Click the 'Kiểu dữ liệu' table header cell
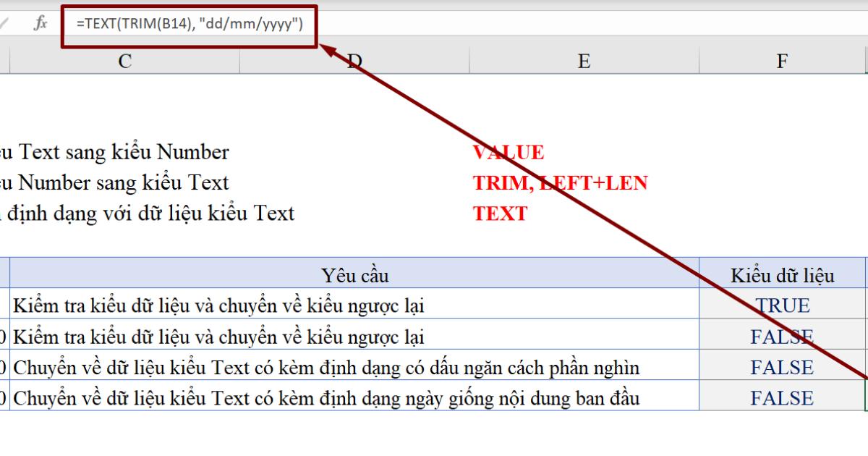Viewport: 868px width, 456px height. [x=782, y=276]
